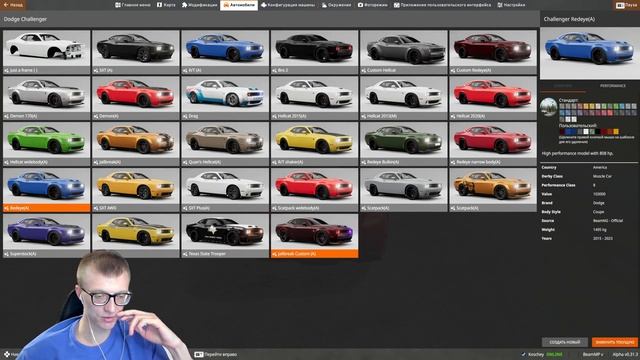Select the red Demon(A) configuration
The height and width of the screenshot is (360, 640).
click(136, 98)
